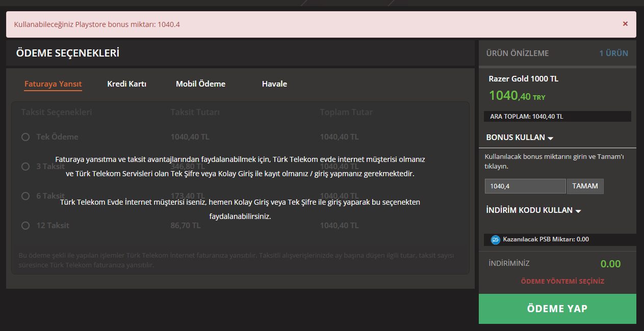Click the ÖDEME SEÇENEKLERİ heading
This screenshot has width=644, height=331.
(68, 53)
